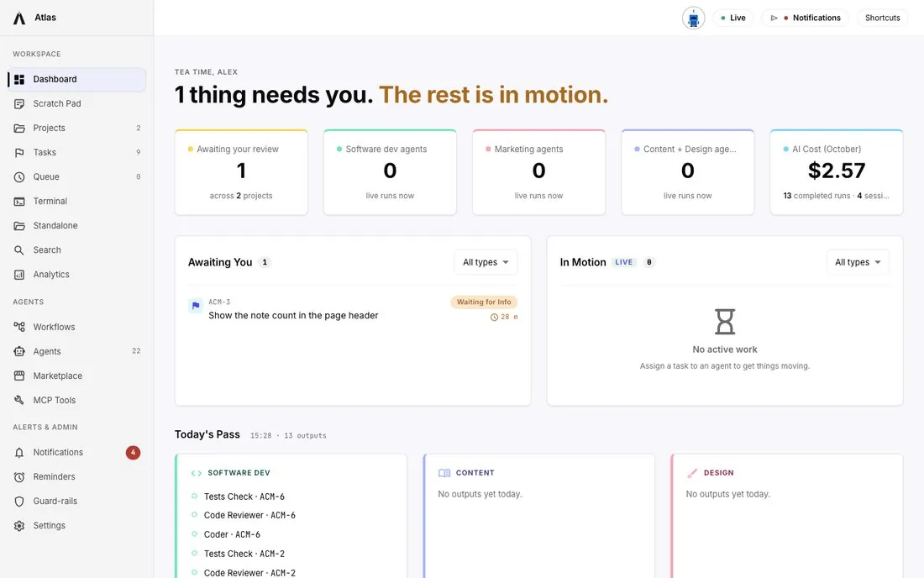Screen dimensions: 924x578
Task: Click the Analytics chart icon
Action: click(x=19, y=275)
